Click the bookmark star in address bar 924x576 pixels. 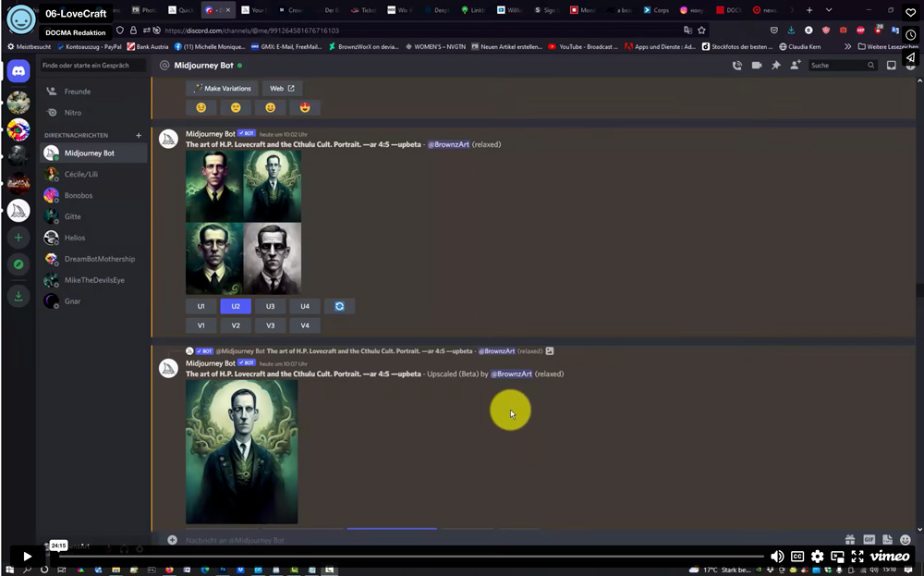tap(702, 31)
